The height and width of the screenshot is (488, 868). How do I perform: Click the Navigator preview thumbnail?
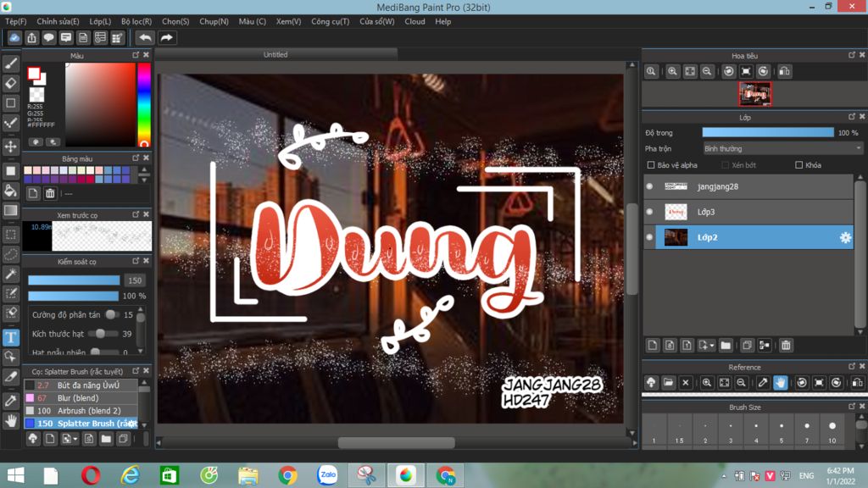754,94
